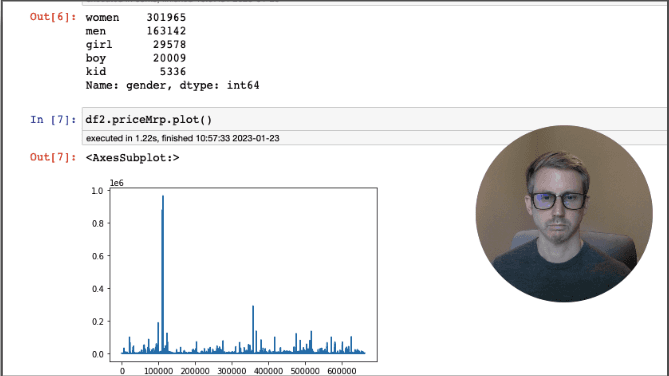
Task: Click the Name: gender, dtype: int64 line
Action: (172, 85)
